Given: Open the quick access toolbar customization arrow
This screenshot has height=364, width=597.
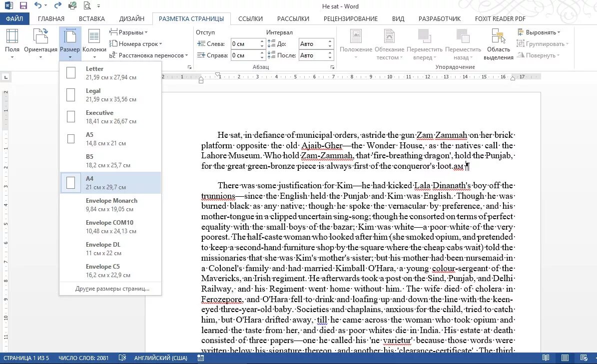Looking at the screenshot, I should tap(98, 6).
